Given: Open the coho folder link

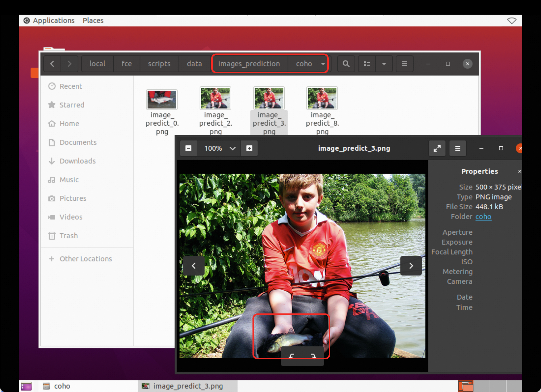Looking at the screenshot, I should coord(483,216).
